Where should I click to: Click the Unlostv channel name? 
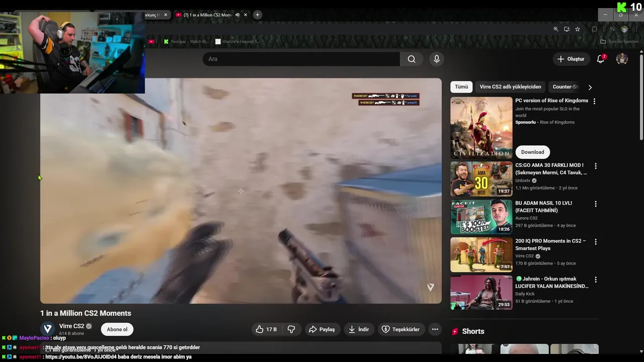523,180
